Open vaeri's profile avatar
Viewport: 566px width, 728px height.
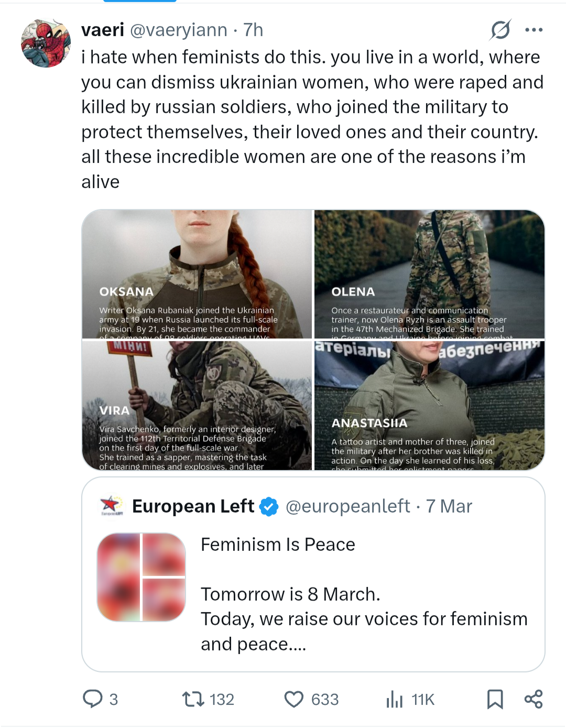click(x=46, y=44)
